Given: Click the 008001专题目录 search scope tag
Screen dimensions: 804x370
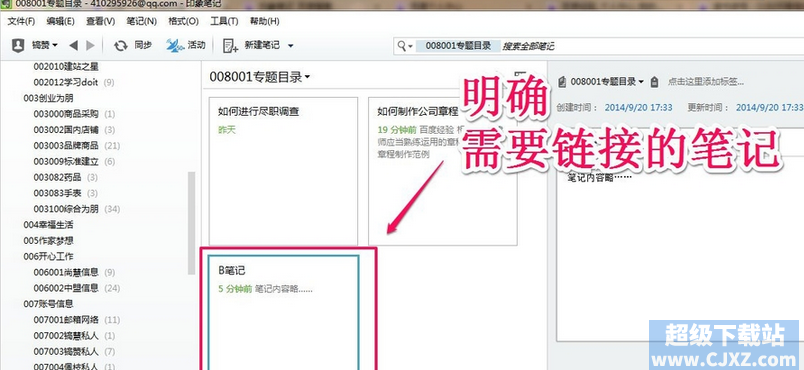Looking at the screenshot, I should pyautogui.click(x=458, y=46).
